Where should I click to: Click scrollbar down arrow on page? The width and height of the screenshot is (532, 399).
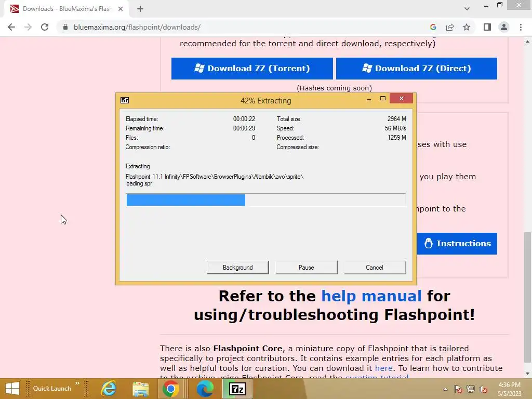coord(527,374)
